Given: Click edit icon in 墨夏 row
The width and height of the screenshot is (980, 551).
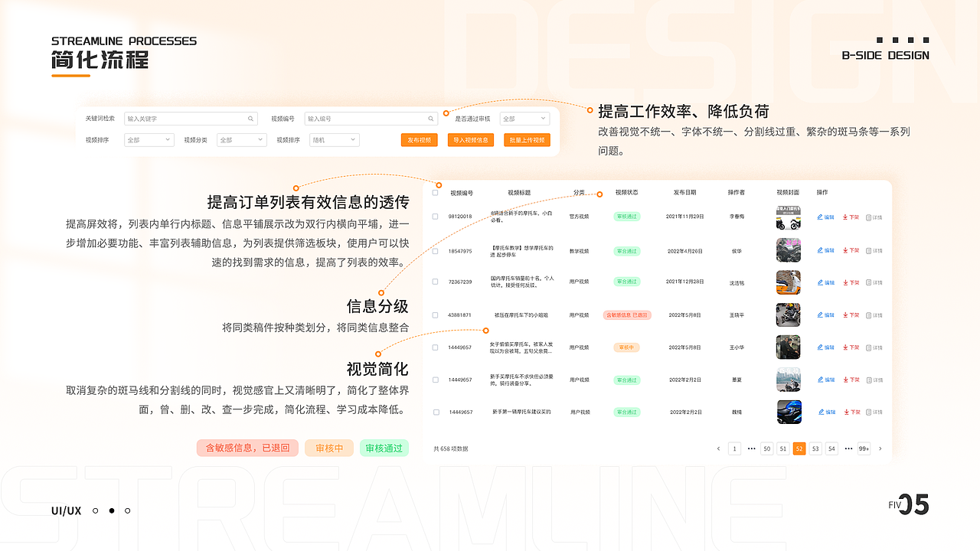Looking at the screenshot, I should pos(820,380).
